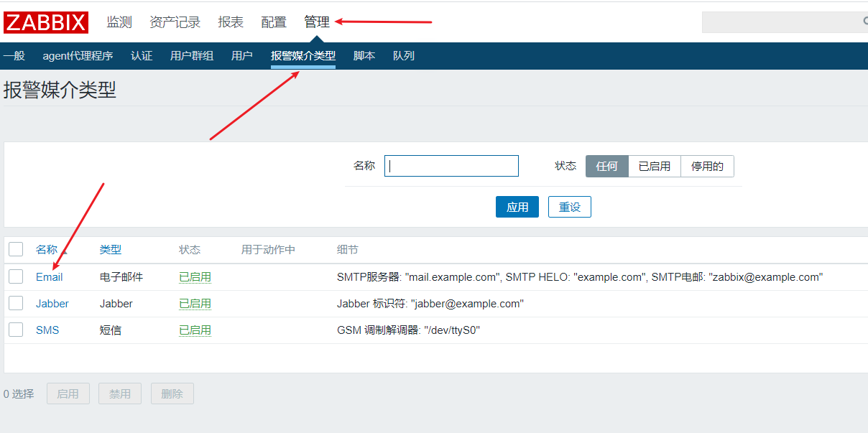Tick the SMS row checkbox

click(16, 330)
